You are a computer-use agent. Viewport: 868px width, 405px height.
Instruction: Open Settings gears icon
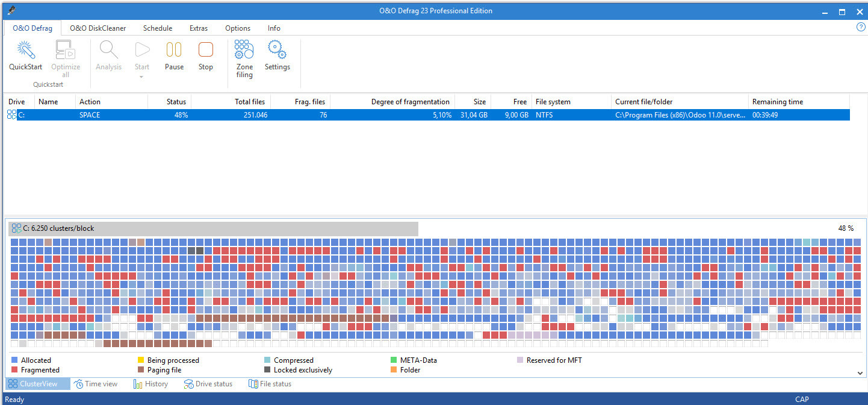pos(277,49)
